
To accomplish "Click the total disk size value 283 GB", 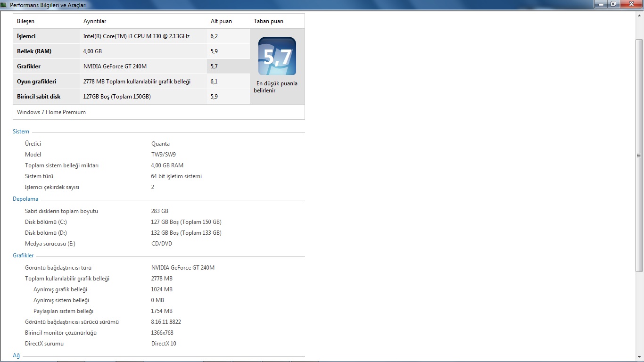I will pos(160,211).
